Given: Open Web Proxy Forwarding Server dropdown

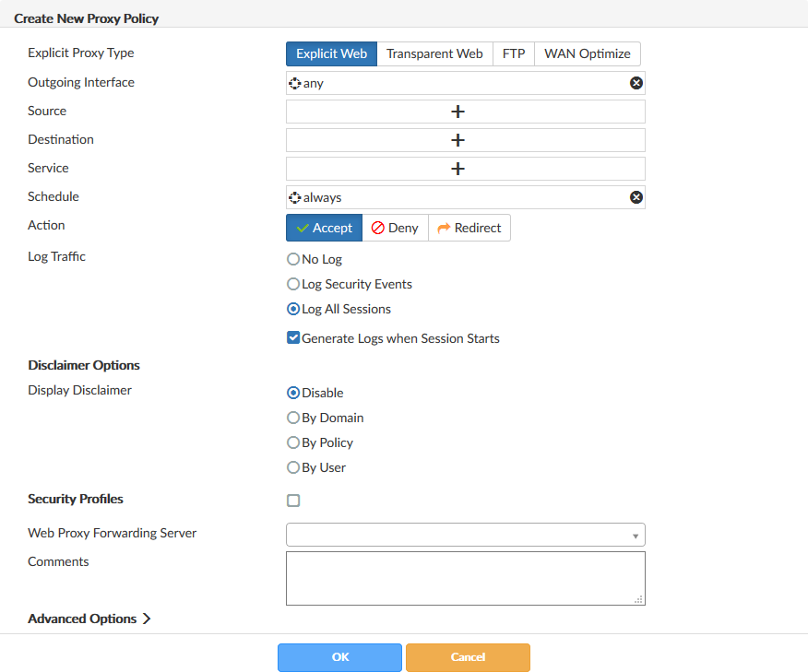Looking at the screenshot, I should (x=465, y=535).
